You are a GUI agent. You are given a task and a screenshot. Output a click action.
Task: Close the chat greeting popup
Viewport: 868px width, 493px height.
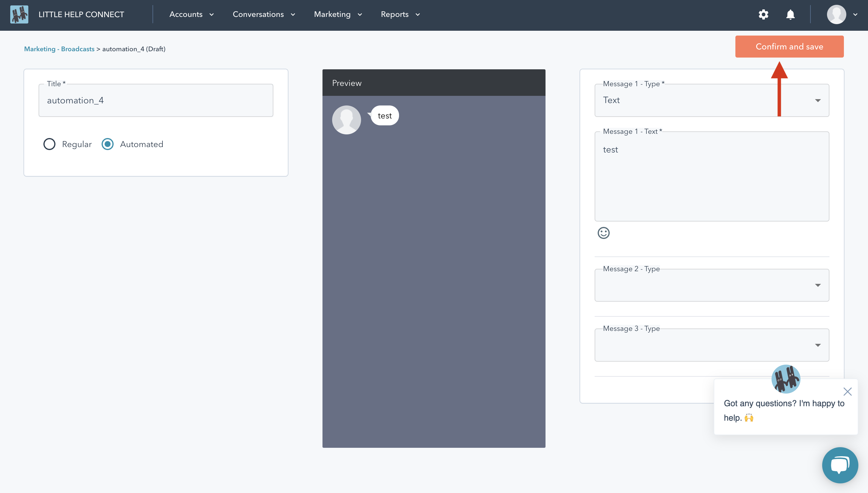click(847, 391)
